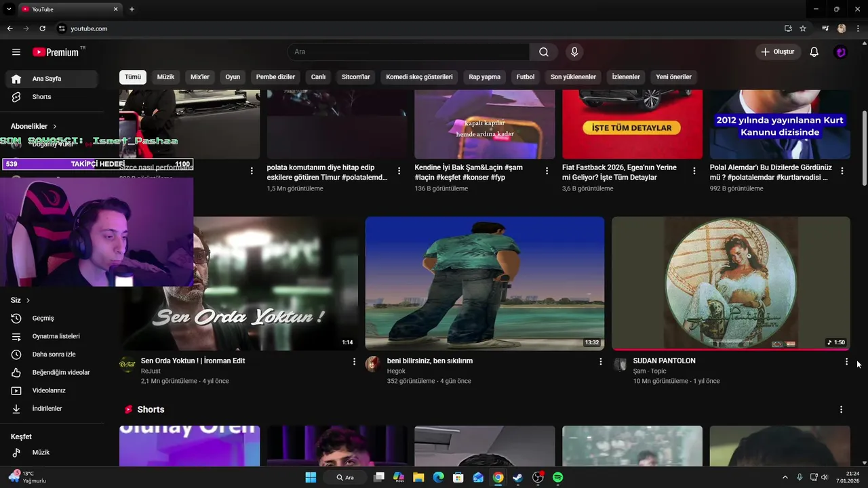The height and width of the screenshot is (488, 868).
Task: Open the Windows Start menu
Action: (311, 478)
